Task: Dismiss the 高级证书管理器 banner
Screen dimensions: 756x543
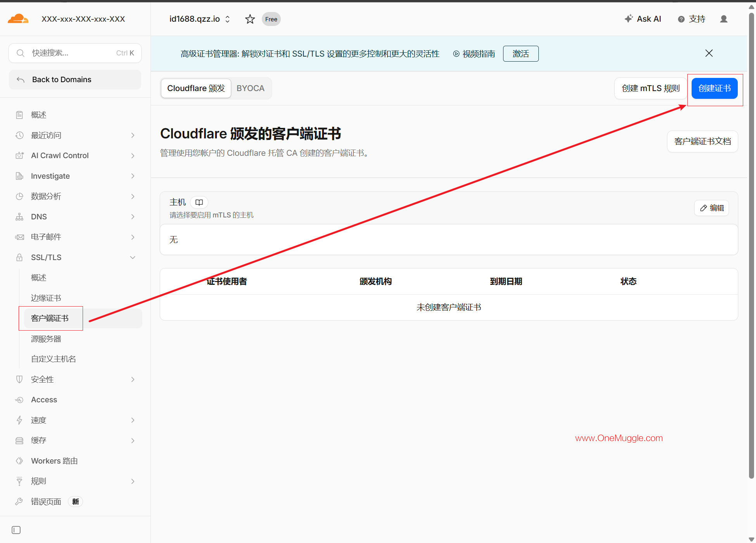Action: [x=709, y=53]
